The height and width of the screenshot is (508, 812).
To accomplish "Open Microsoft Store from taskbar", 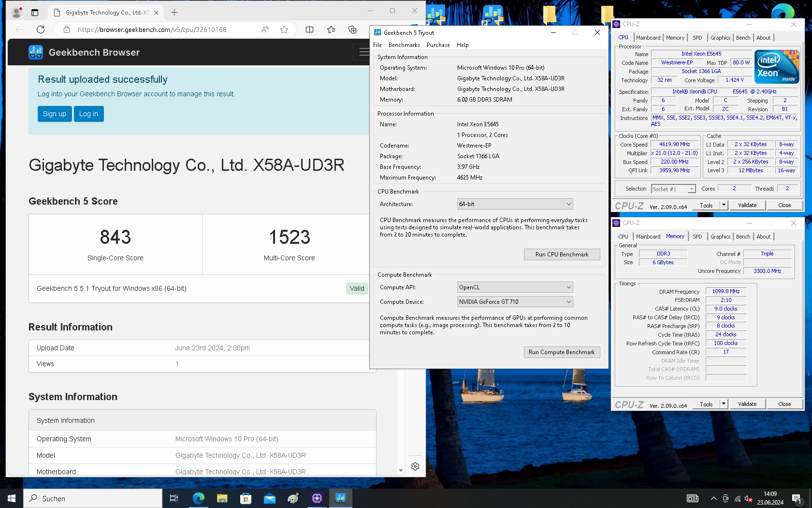I will tap(246, 498).
